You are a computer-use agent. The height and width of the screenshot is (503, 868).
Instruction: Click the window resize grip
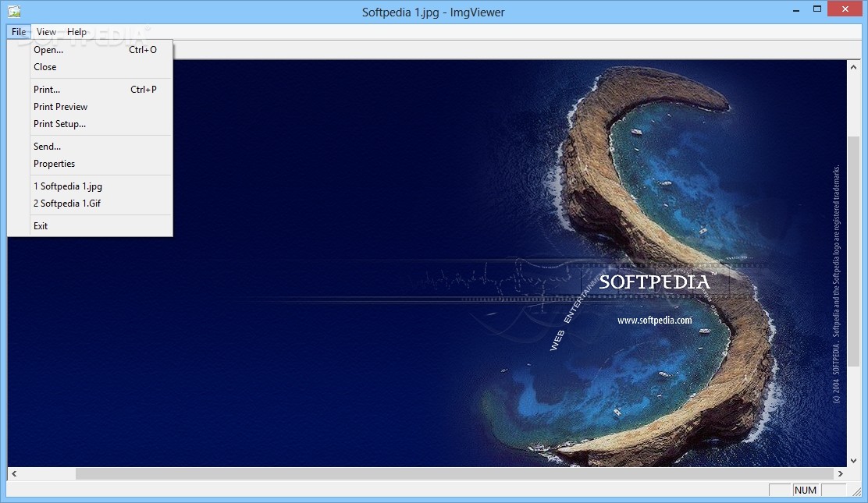856,491
